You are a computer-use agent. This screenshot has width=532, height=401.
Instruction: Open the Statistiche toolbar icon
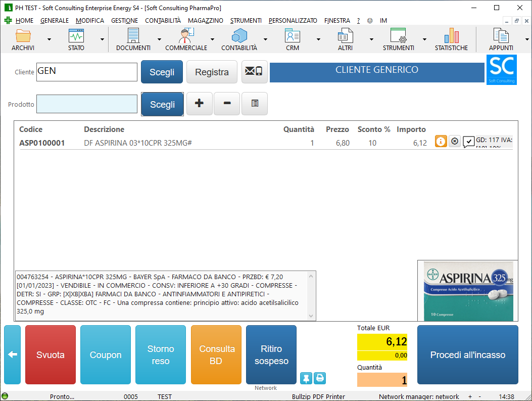[451, 39]
